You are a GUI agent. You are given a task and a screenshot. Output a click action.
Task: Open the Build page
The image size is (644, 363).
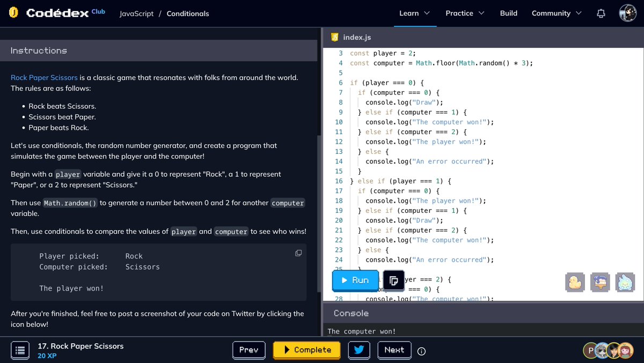(509, 13)
